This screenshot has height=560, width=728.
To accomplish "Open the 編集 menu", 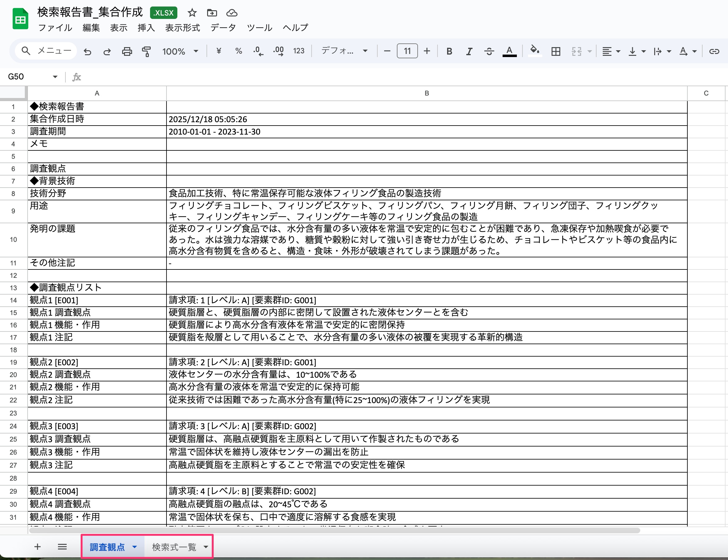I will [x=91, y=28].
